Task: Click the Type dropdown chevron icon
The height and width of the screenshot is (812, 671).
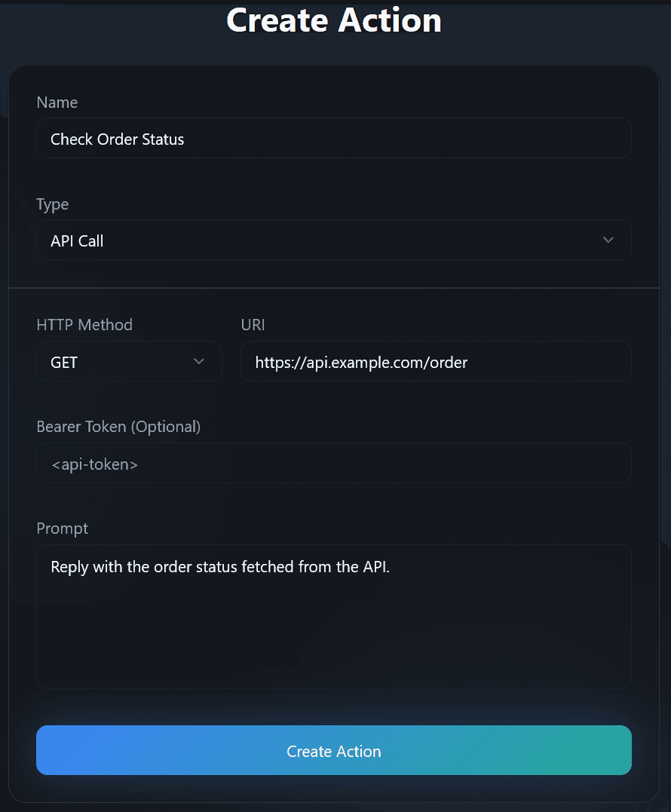Action: tap(608, 240)
